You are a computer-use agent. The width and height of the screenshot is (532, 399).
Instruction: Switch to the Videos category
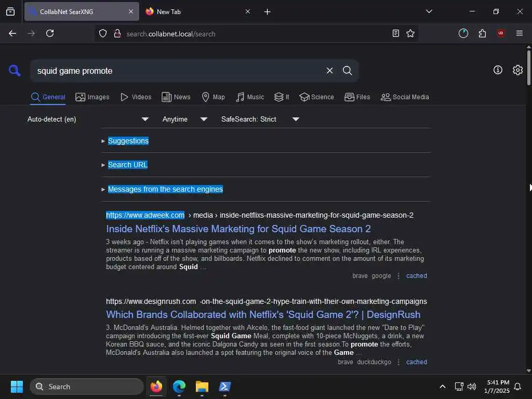136,97
